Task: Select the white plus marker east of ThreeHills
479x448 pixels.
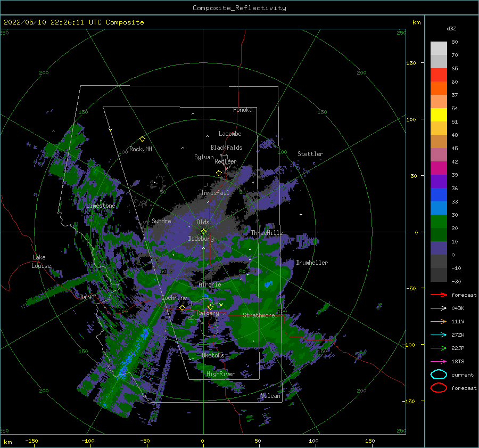Action: tap(301, 214)
